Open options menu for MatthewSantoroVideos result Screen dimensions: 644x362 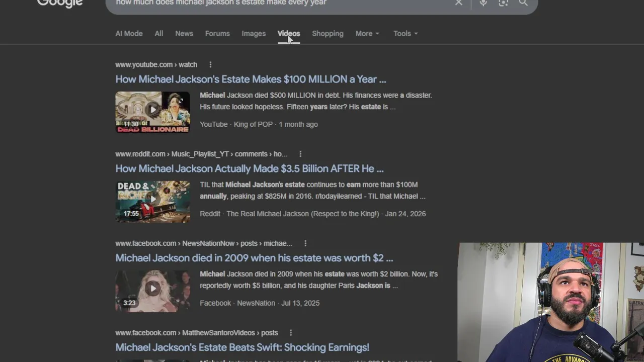[x=291, y=333]
